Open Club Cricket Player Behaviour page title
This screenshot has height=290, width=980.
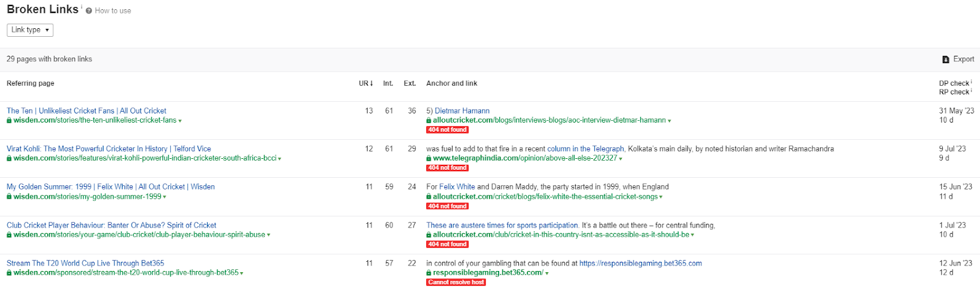111,226
